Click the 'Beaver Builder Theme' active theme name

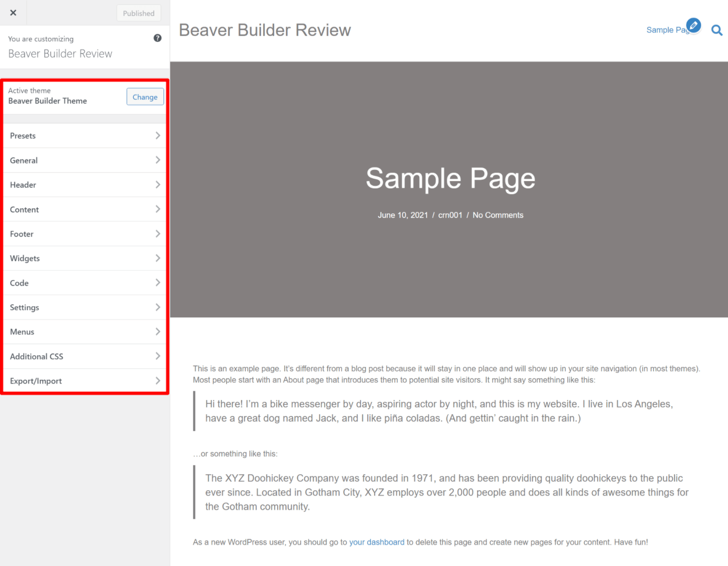[48, 101]
